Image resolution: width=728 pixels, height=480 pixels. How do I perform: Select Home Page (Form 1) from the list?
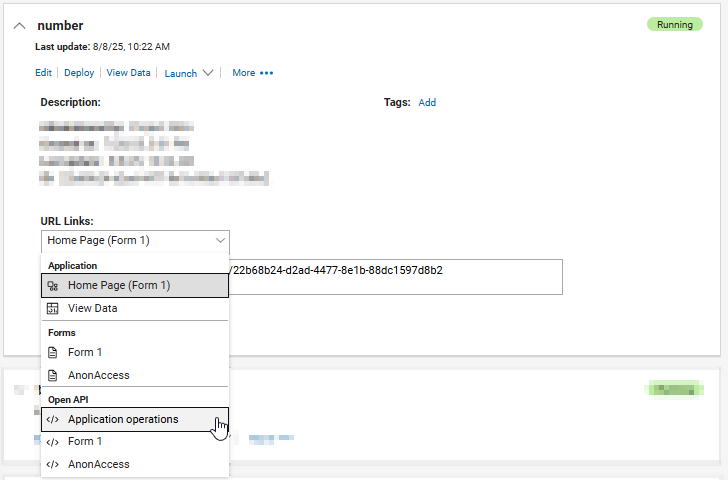point(119,285)
